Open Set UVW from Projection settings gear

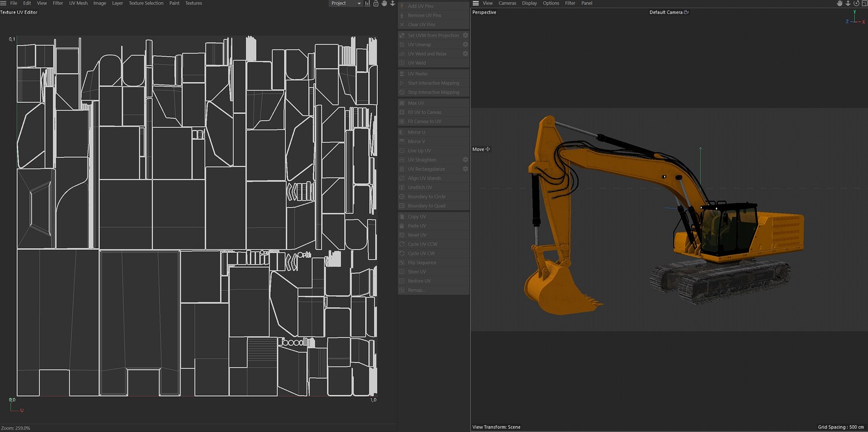(465, 35)
